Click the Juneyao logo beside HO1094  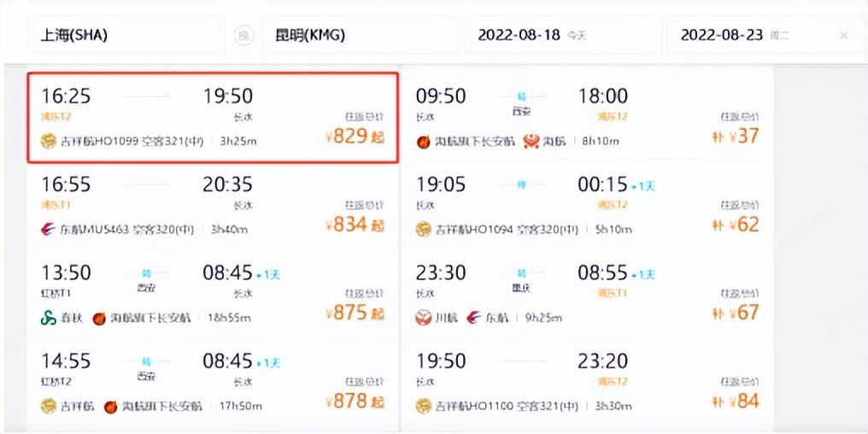(x=424, y=229)
